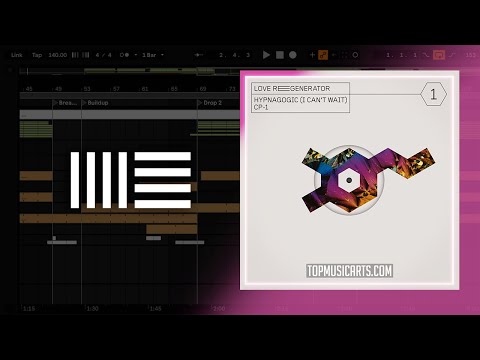The width and height of the screenshot is (480, 360).
Task: Jump to the Drop 2 locator marker
Action: pyautogui.click(x=210, y=103)
